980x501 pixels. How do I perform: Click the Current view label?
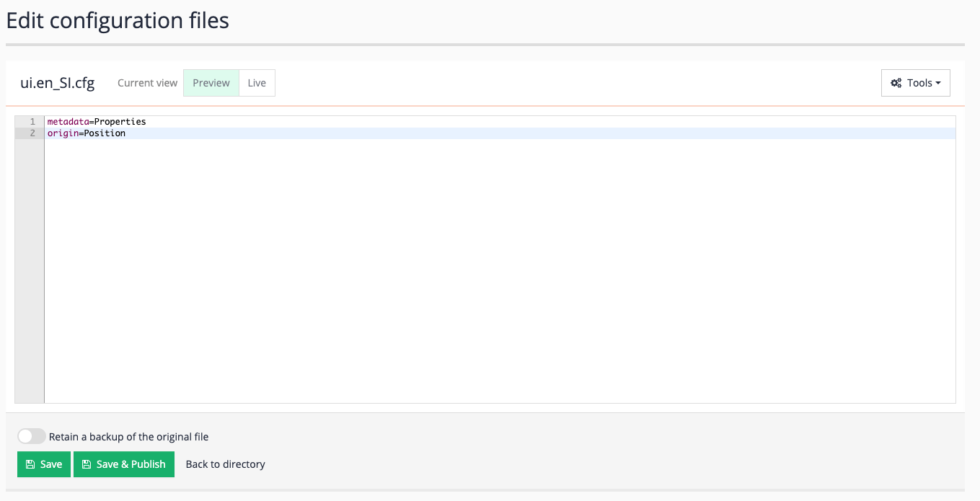click(x=147, y=82)
